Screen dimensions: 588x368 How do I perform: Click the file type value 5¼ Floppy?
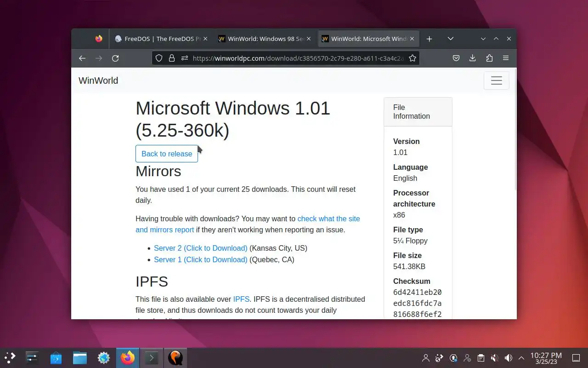click(x=410, y=241)
